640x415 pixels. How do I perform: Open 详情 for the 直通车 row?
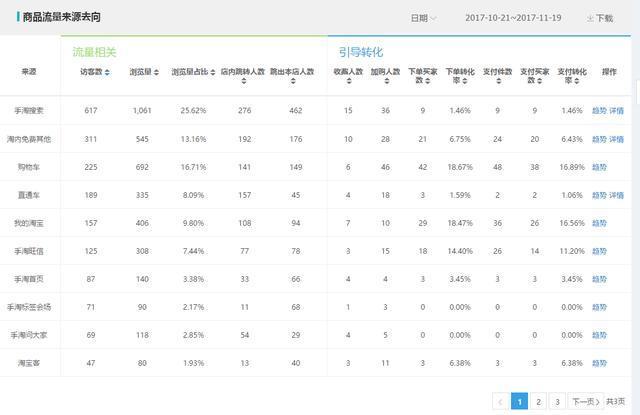(x=616, y=195)
